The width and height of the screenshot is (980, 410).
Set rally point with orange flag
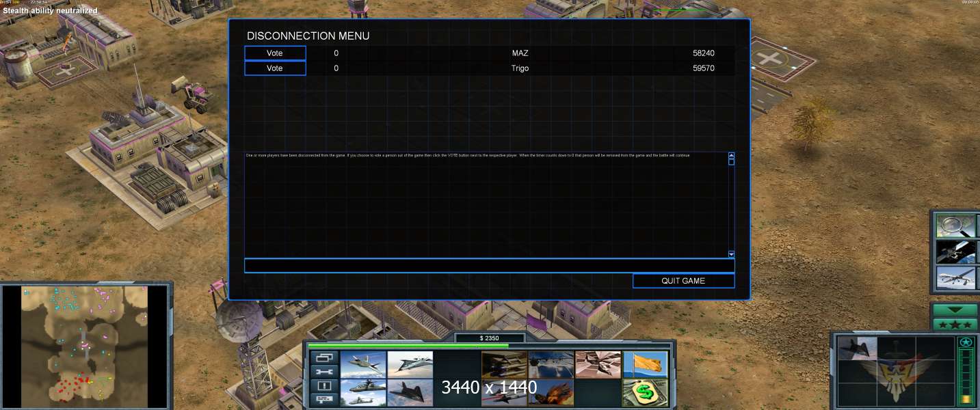[646, 365]
